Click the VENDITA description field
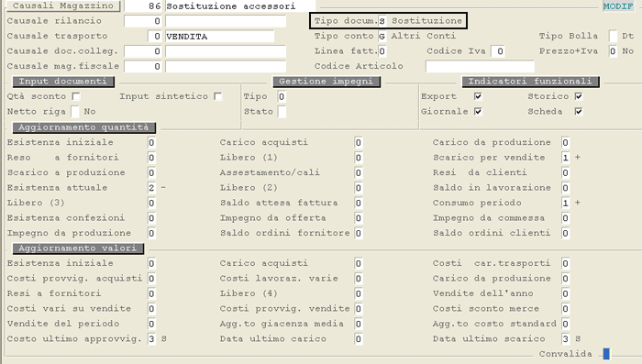Viewport: 642px width, 364px height. click(x=220, y=36)
